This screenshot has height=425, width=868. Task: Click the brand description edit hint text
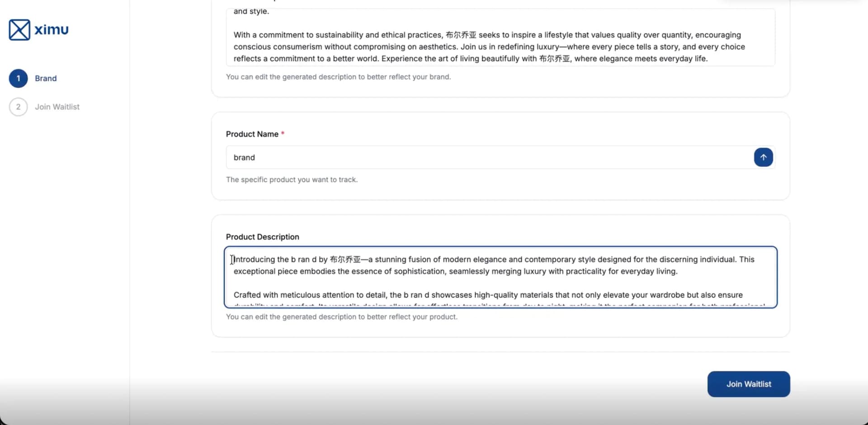point(338,77)
